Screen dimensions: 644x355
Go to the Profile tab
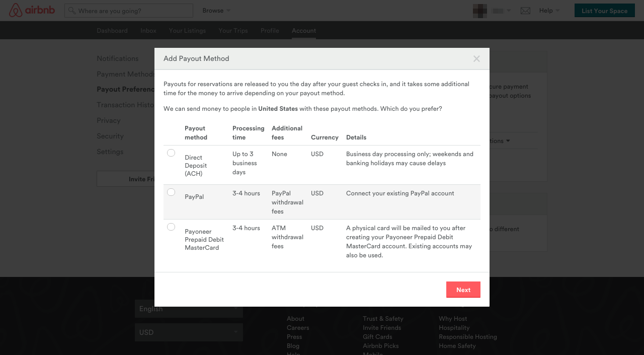click(270, 31)
